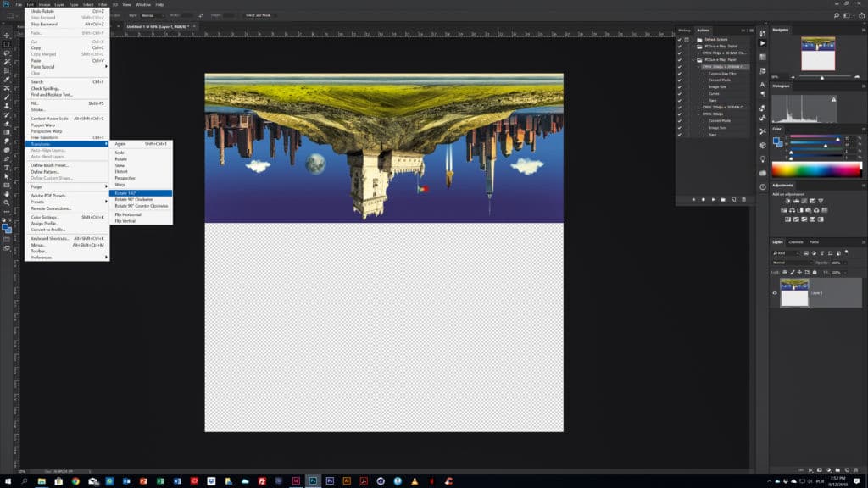This screenshot has height=488, width=868.
Task: Click the foreground color swatch in toolbar
Action: [x=5, y=225]
